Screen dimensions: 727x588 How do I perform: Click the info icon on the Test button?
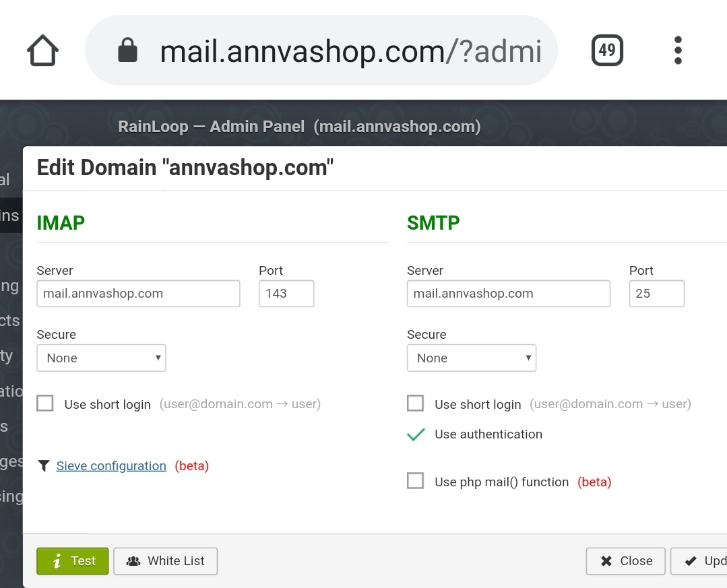click(x=57, y=560)
